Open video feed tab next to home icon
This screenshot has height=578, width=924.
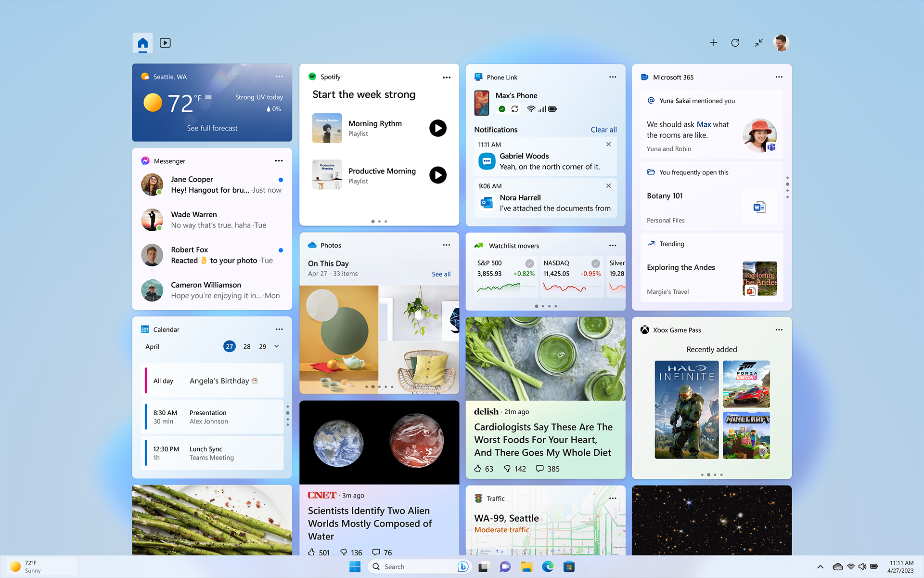(165, 42)
